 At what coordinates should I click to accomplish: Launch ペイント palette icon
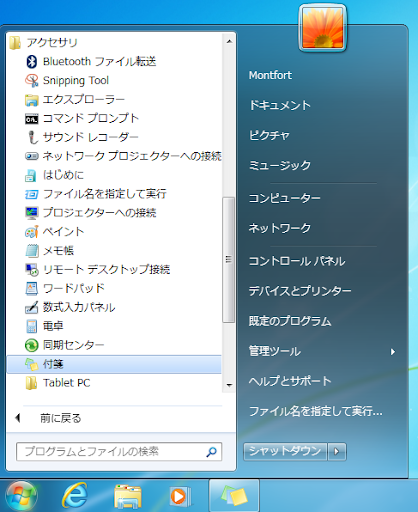pyautogui.click(x=32, y=232)
